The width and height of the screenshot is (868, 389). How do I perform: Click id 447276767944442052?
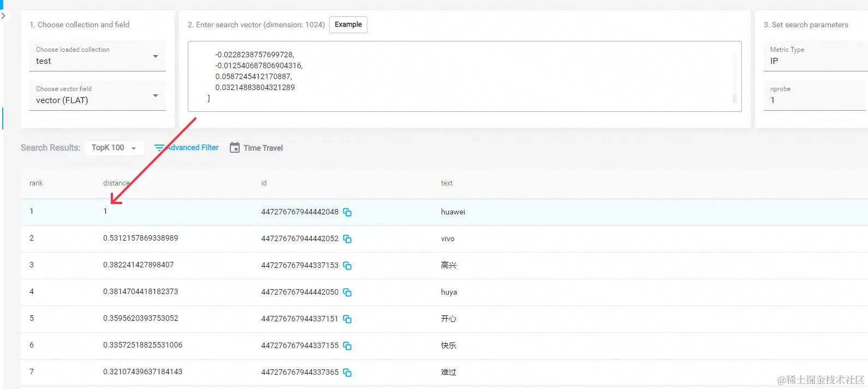[300, 239]
